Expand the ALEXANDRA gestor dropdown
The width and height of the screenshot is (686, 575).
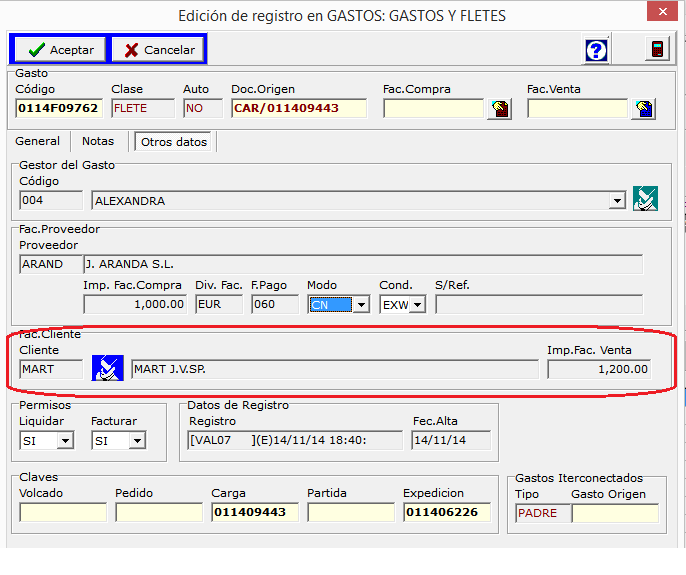(x=617, y=201)
